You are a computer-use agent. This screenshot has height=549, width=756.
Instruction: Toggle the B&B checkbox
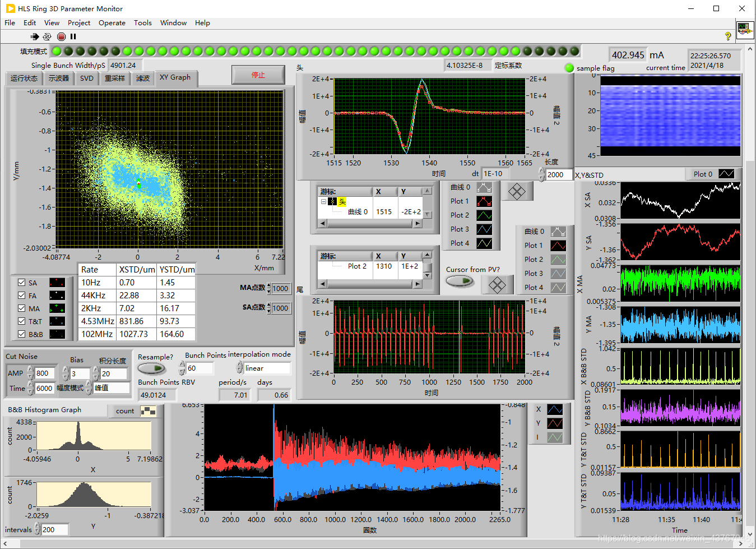(x=21, y=334)
